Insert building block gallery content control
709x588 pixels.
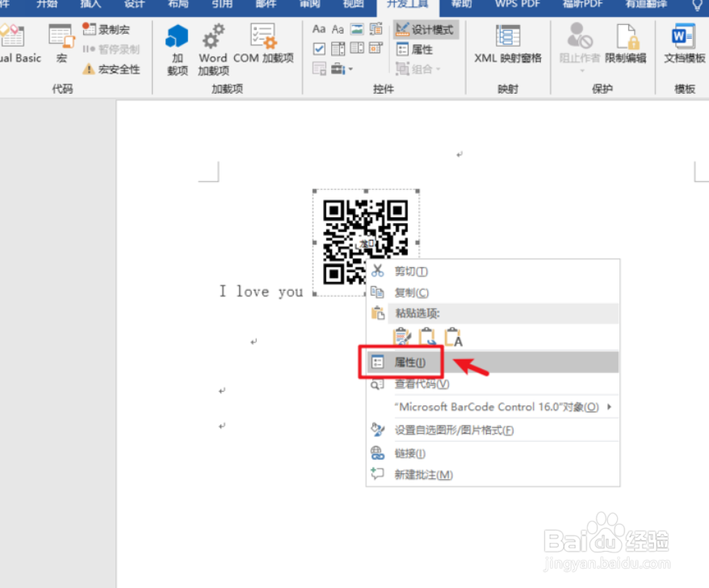click(x=375, y=29)
